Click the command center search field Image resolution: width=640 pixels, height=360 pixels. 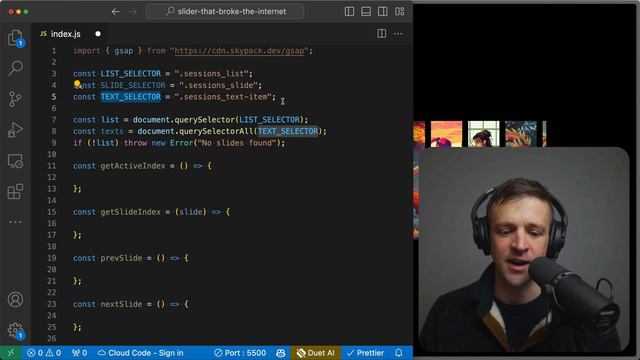(225, 11)
